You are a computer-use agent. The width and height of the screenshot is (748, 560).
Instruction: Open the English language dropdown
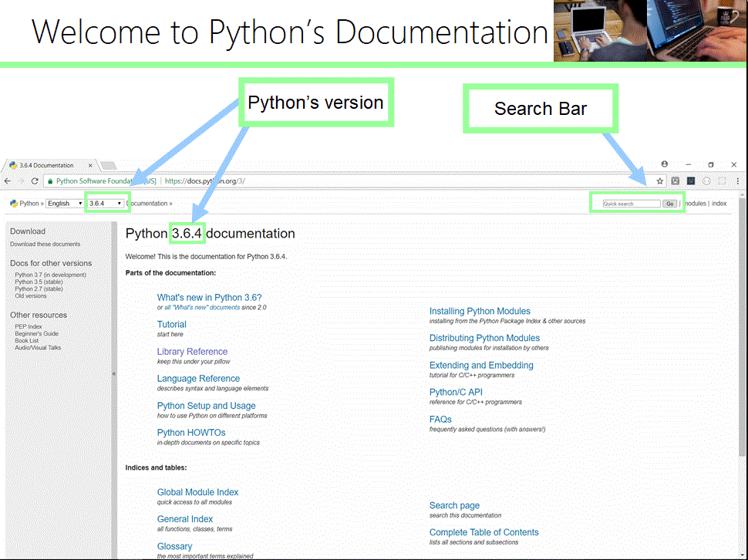pyautogui.click(x=63, y=204)
